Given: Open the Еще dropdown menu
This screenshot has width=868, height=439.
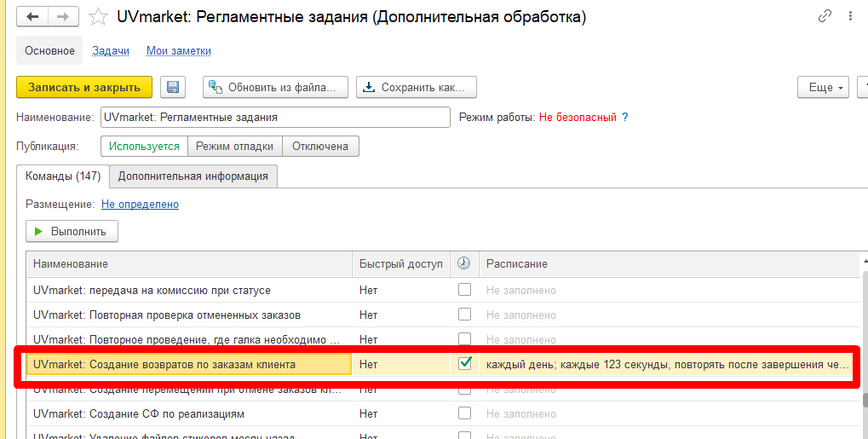Looking at the screenshot, I should (823, 87).
